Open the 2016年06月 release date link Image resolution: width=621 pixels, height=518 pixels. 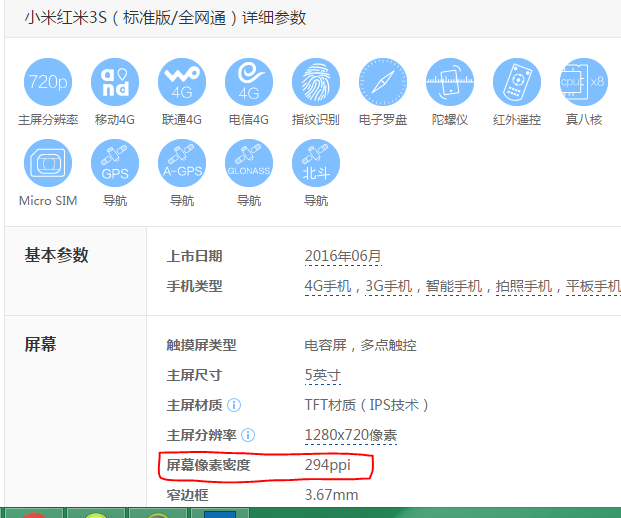click(x=343, y=256)
